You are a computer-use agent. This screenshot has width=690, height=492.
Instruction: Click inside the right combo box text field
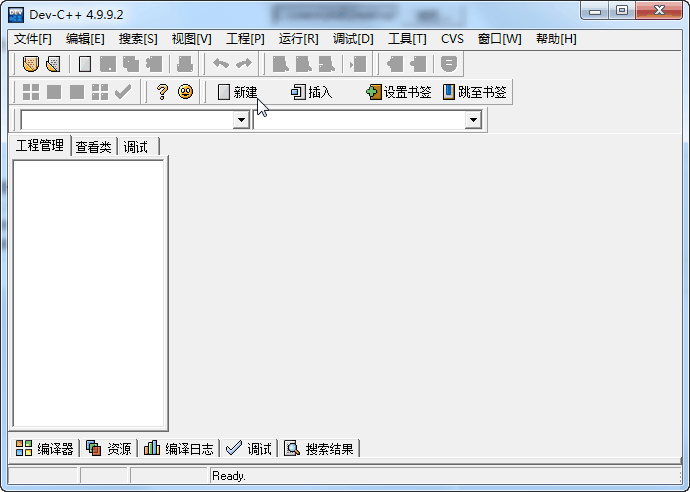pos(359,120)
